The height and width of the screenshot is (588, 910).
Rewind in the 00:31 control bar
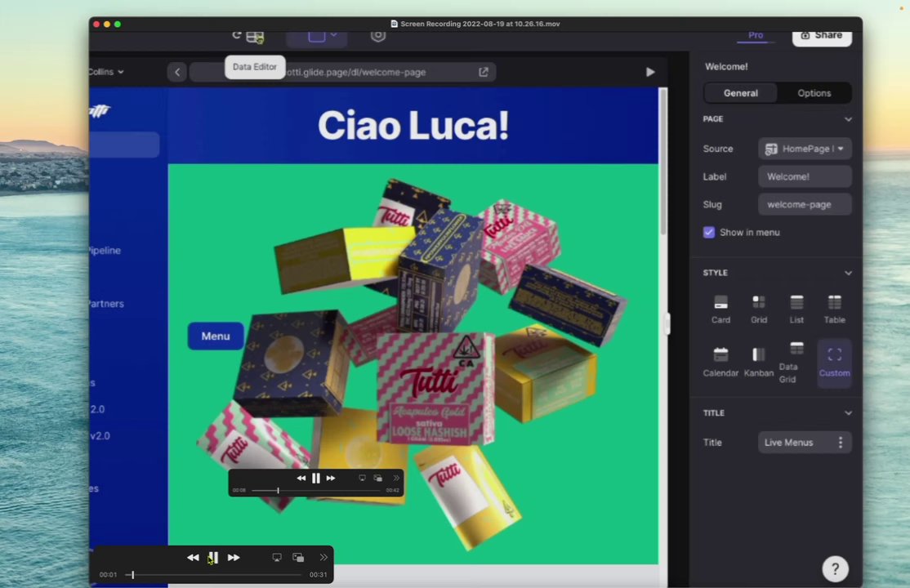tap(193, 557)
